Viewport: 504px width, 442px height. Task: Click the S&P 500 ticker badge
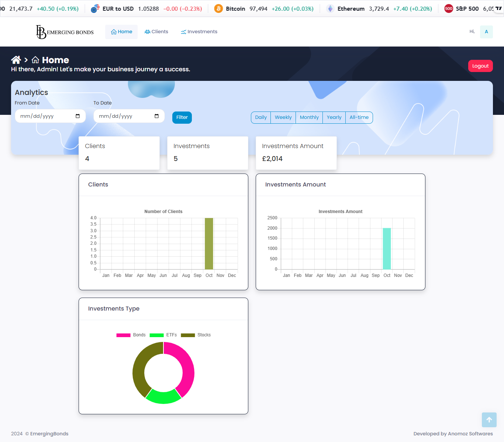point(449,8)
